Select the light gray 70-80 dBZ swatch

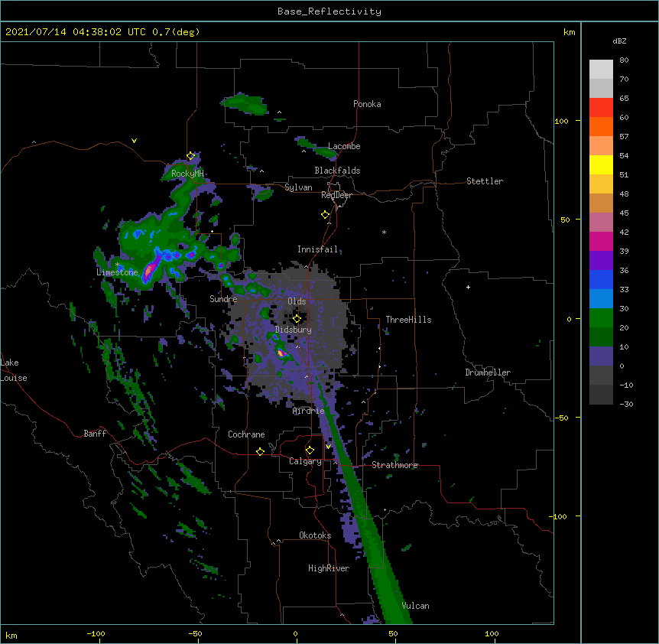(601, 70)
